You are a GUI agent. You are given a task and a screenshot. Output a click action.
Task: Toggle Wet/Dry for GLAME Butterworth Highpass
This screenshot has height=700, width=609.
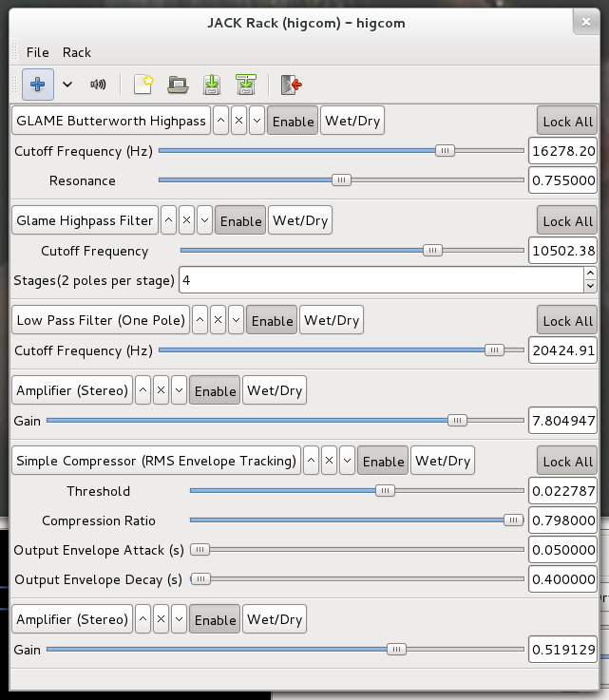point(352,121)
